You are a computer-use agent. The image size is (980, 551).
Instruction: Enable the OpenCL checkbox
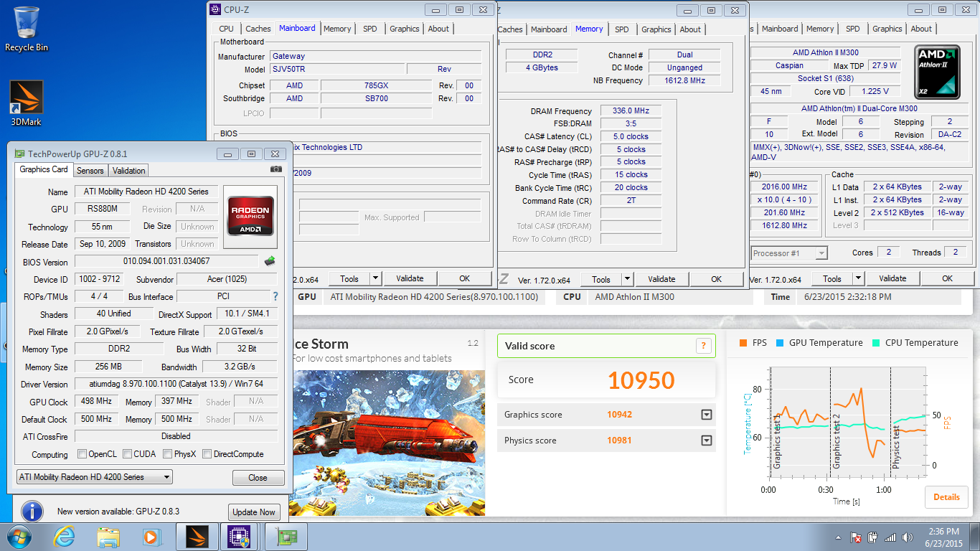82,454
